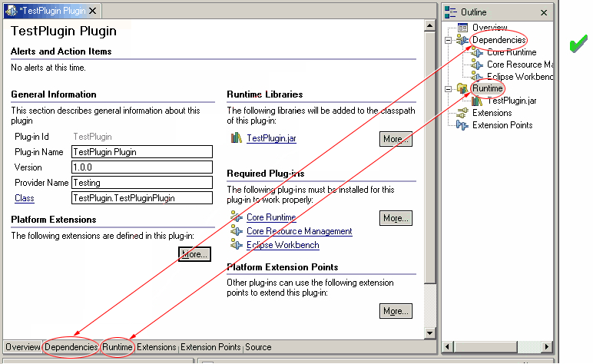
Task: Collapse the Dependencies node in Outline
Action: [448, 40]
